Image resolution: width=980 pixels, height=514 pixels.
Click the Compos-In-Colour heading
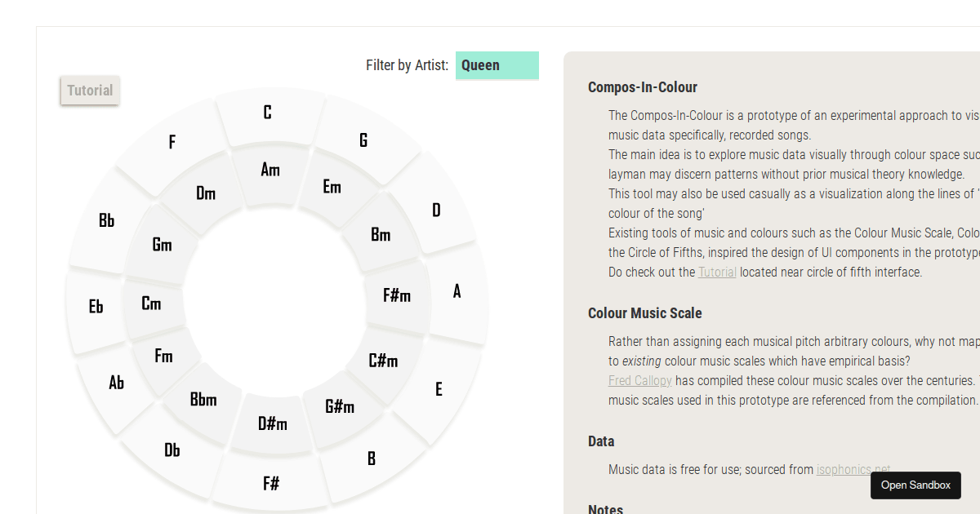point(643,87)
